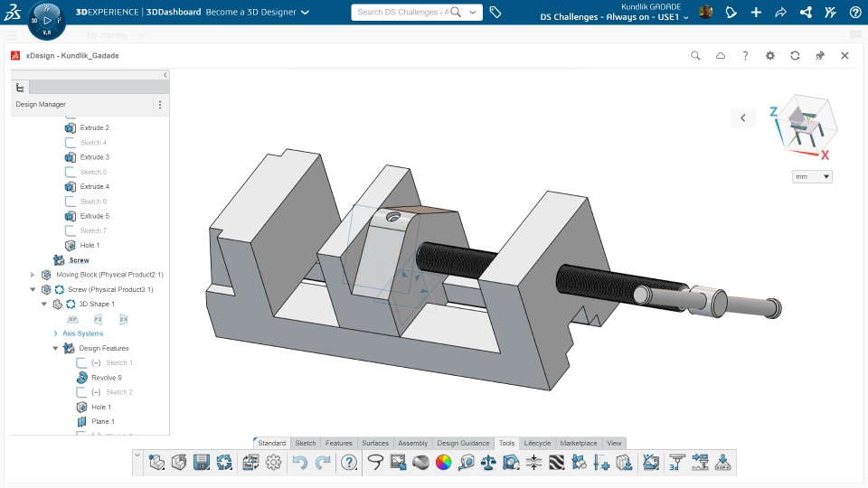Open the 3DEXPERIENCE compass

46,21
